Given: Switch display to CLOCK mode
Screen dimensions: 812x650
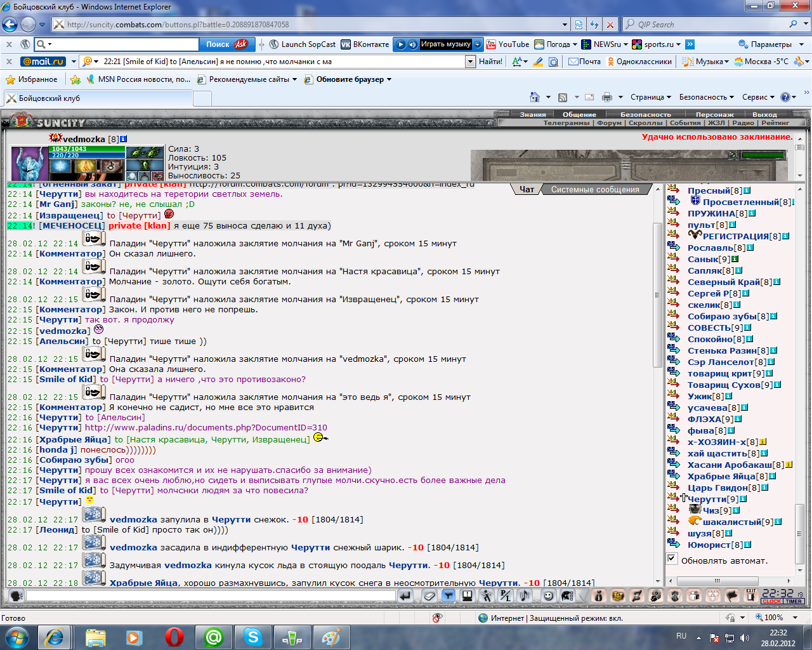Looking at the screenshot, I should click(772, 601).
